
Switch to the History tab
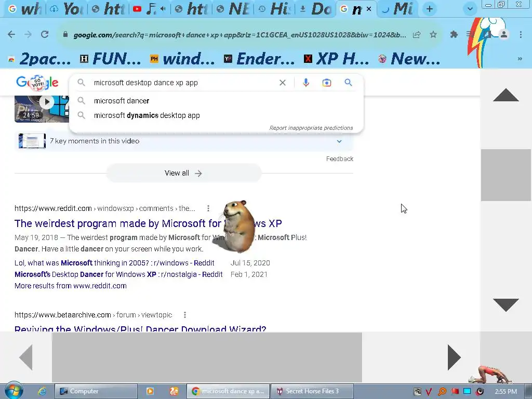click(275, 9)
